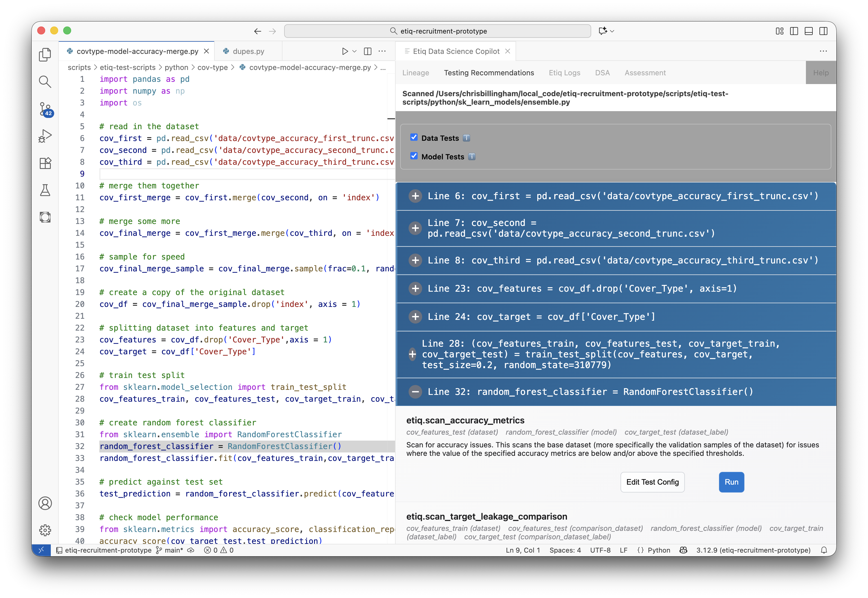868x598 pixels.
Task: Open the Extensions sidebar icon
Action: 45,163
